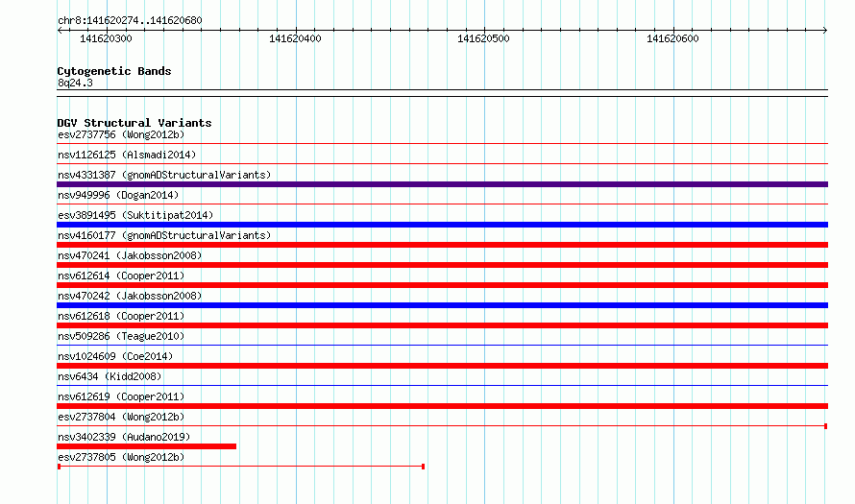The image size is (855, 504).
Task: Click the Cytogenetic Bands track title
Action: pos(114,71)
